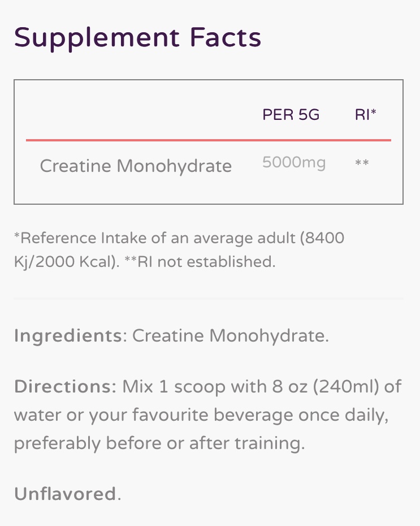Screen dimensions: 420x526
Task: Click the bold Ingredients label
Action: coord(68,335)
